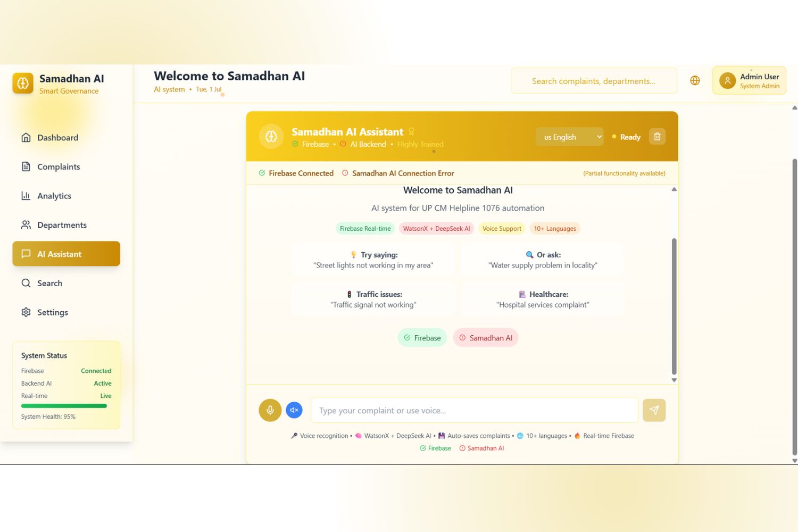The height and width of the screenshot is (532, 798).
Task: Click the Departments people icon
Action: [x=26, y=225]
